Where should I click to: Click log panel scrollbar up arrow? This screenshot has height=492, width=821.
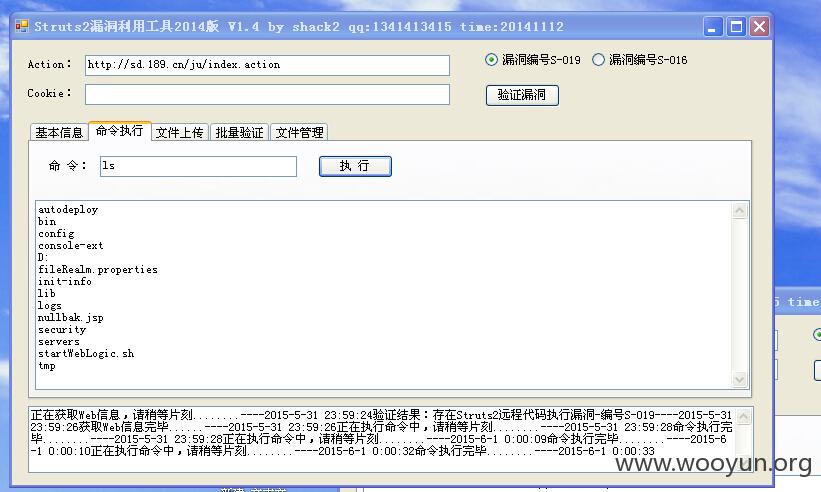coord(743,417)
